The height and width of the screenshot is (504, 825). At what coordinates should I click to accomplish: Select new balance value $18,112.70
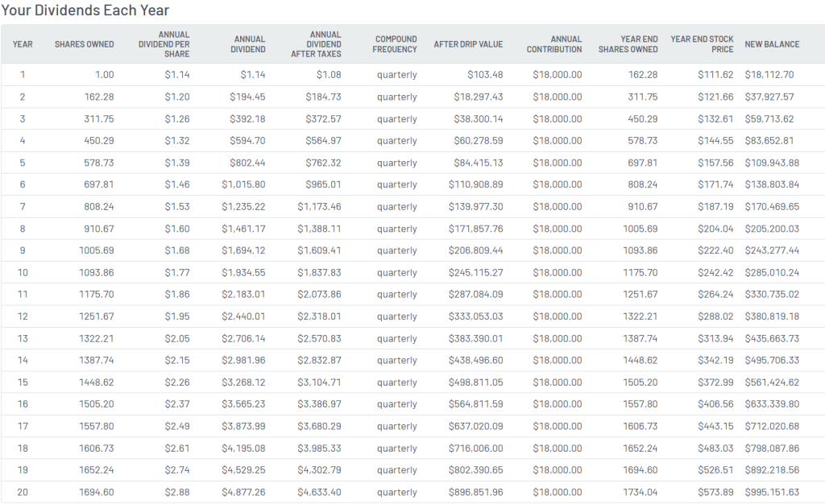[x=769, y=75]
